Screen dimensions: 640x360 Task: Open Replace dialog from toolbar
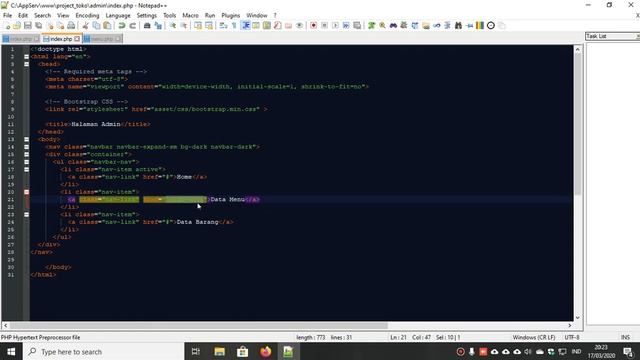[158, 26]
